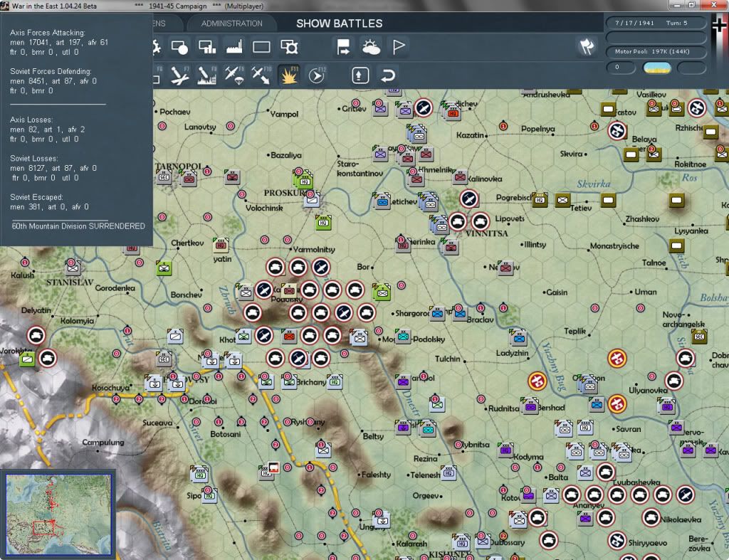This screenshot has height=560, width=729.
Task: Select the purple HQ counter at Bershad
Action: [x=530, y=406]
